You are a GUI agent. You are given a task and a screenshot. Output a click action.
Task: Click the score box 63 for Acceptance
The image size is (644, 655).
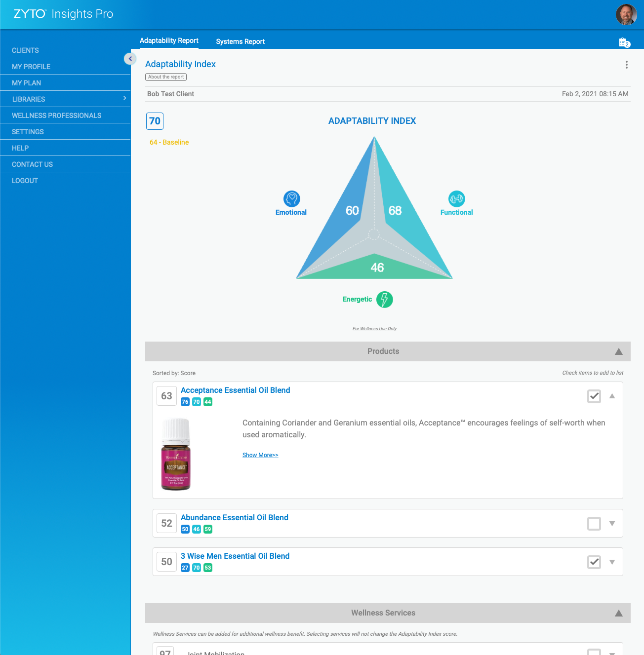tap(166, 396)
